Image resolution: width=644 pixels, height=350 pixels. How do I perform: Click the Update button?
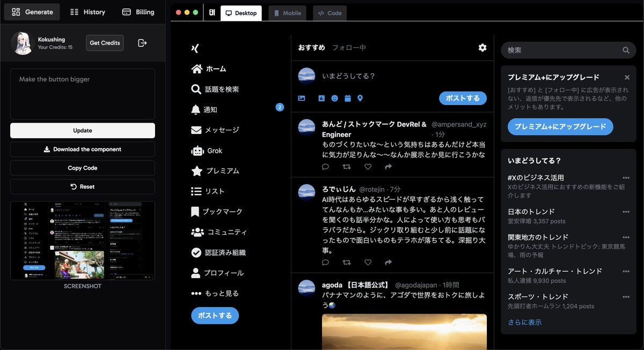point(83,130)
